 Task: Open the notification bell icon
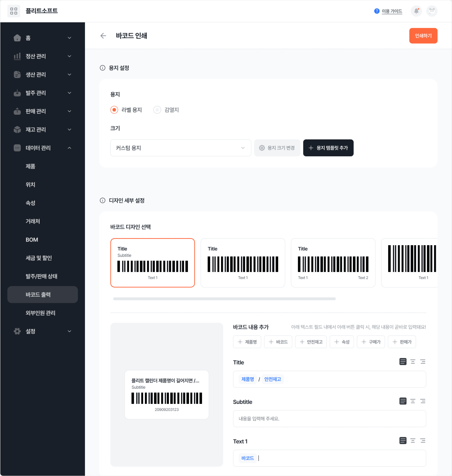[x=416, y=11]
